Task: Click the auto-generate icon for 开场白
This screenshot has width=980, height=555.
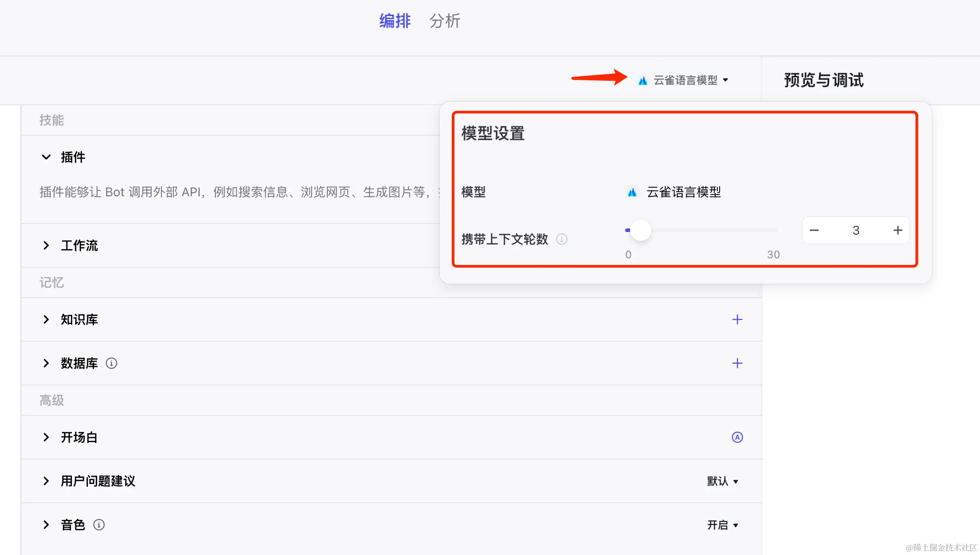Action: pos(737,437)
